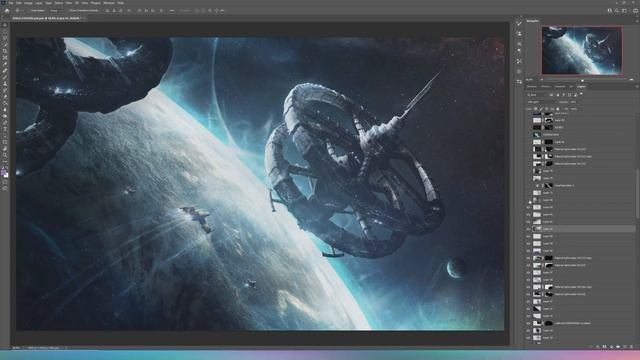Click the brush icon in collapsed panel dock
Image resolution: width=640 pixels, height=360 pixels.
[x=519, y=24]
